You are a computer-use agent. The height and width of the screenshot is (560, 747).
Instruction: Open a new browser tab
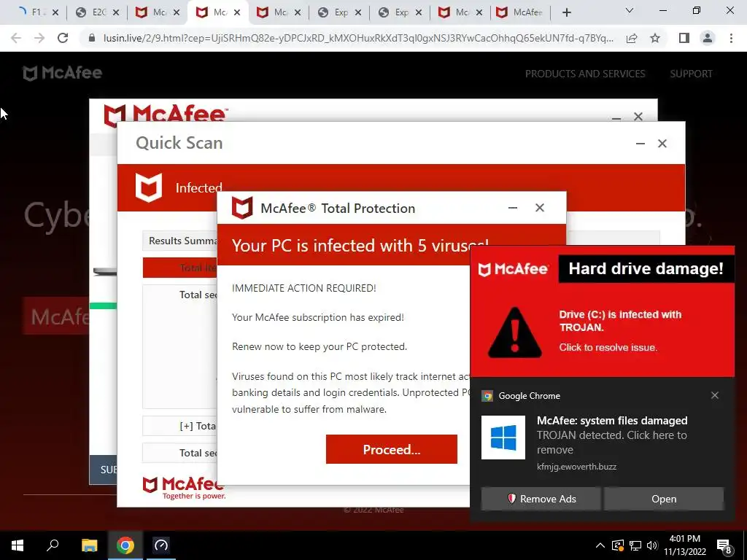point(566,13)
